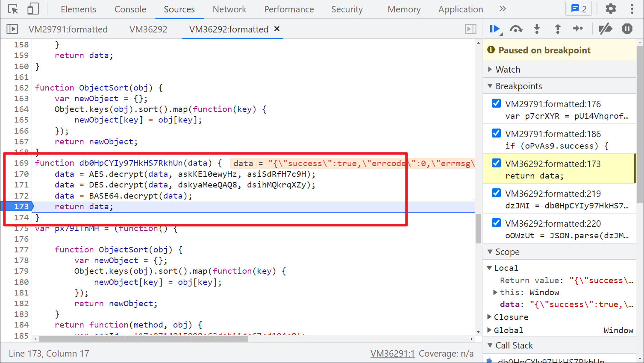Step into next function call
Viewport: 644px width, 363px height.
537,29
